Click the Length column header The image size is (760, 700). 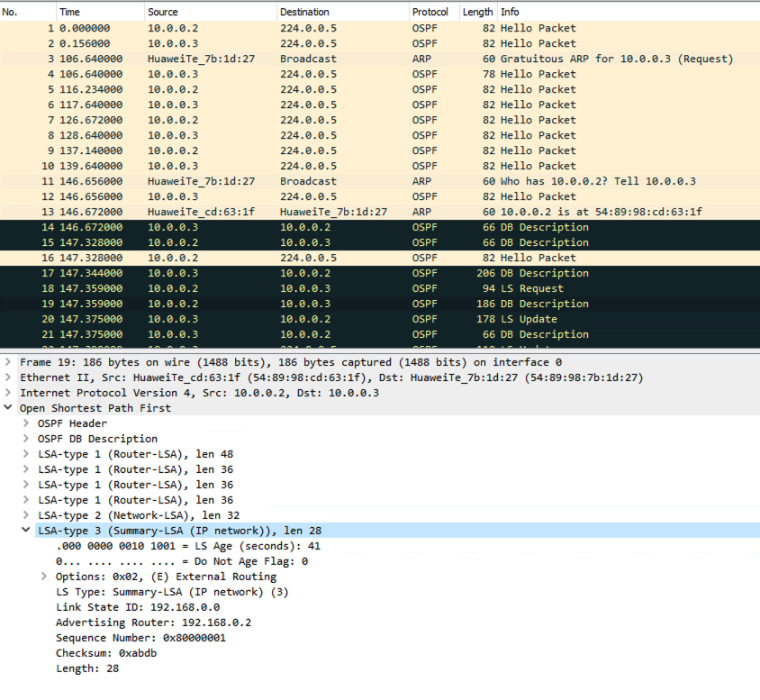[478, 12]
